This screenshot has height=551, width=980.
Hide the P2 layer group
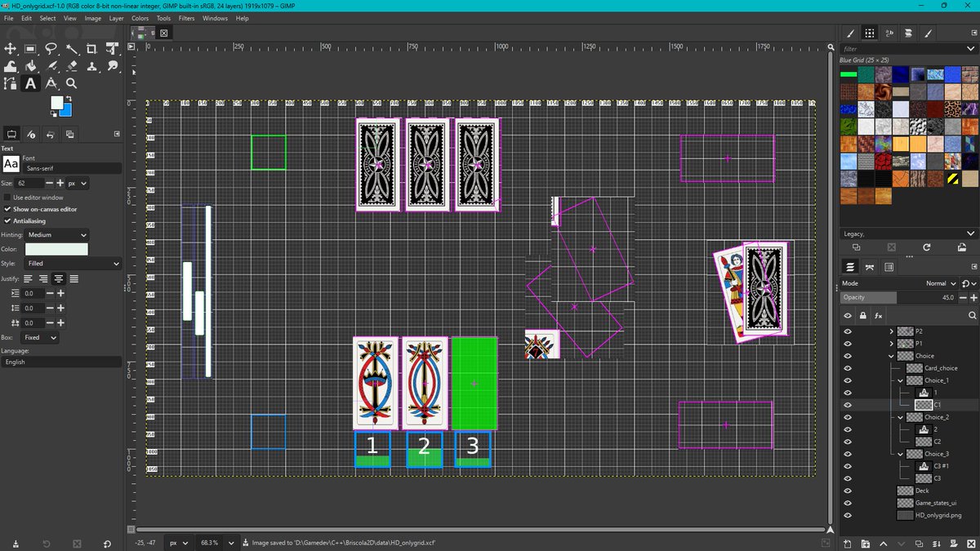click(847, 331)
